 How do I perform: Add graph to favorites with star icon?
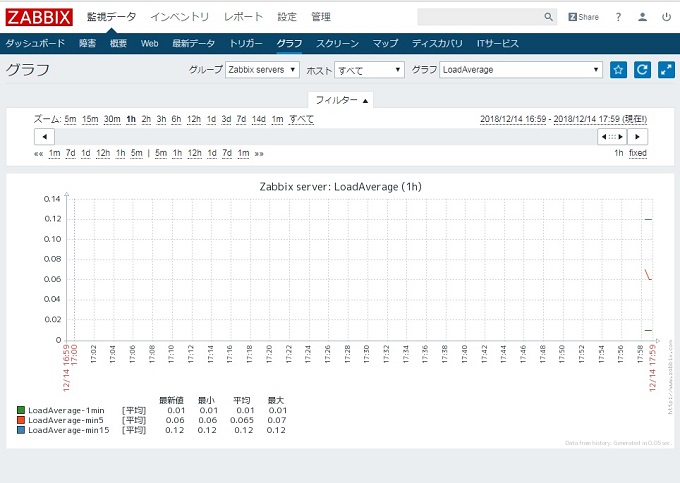tap(618, 69)
